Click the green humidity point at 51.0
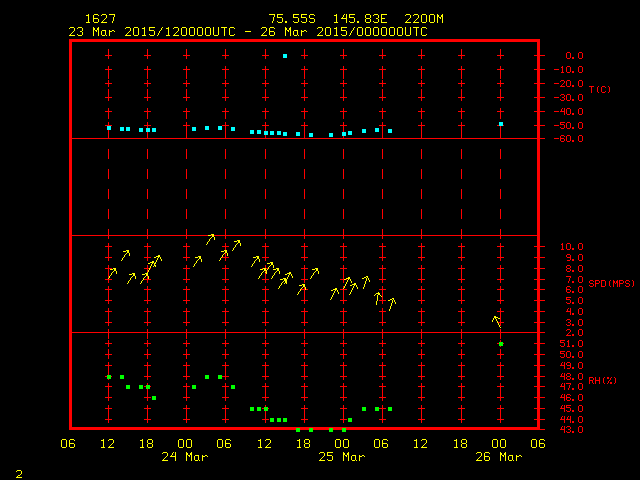Image resolution: width=640 pixels, height=480 pixels. pyautogui.click(x=501, y=344)
